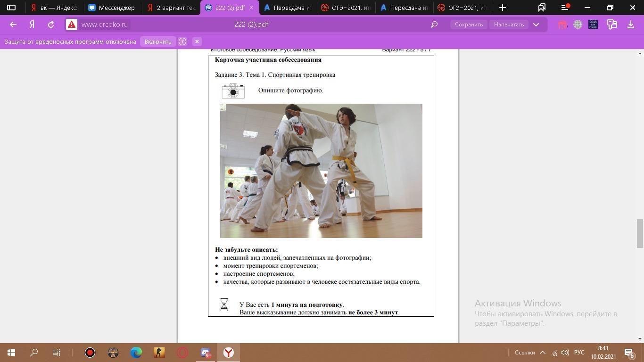Image resolution: width=644 pixels, height=362 pixels.
Task: Click the bullet about 'состязательные виды спорта'
Action: 322,282
